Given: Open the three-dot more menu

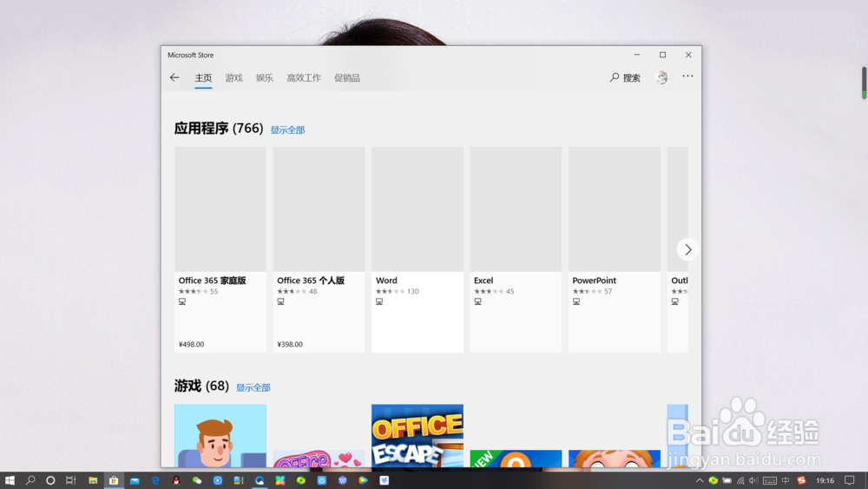Looking at the screenshot, I should tap(687, 76).
